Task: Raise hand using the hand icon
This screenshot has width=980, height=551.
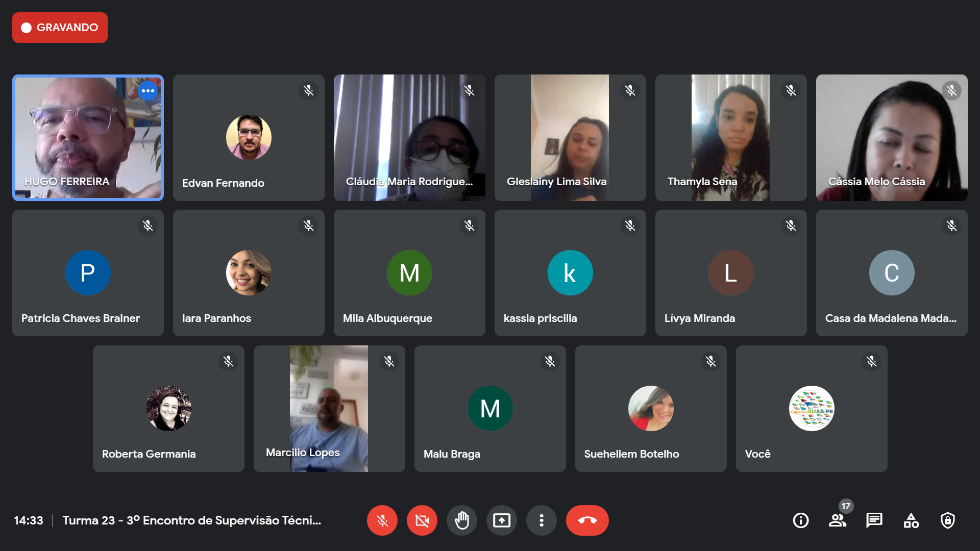Action: pos(461,520)
